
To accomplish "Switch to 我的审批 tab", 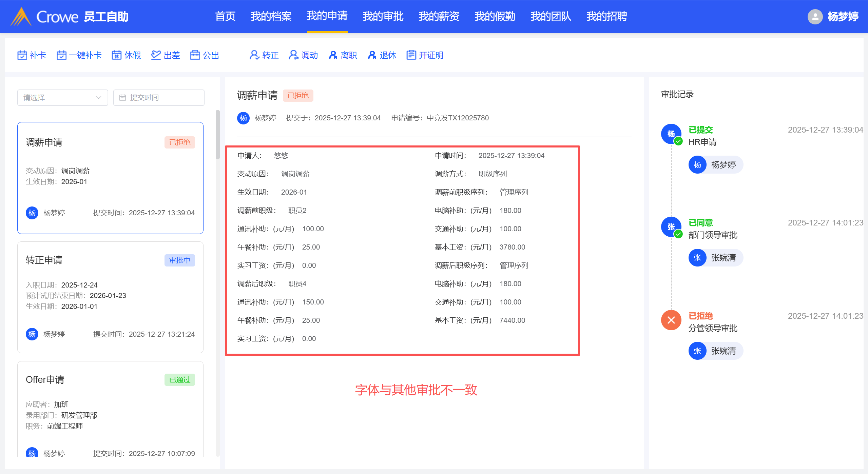I will (x=383, y=16).
